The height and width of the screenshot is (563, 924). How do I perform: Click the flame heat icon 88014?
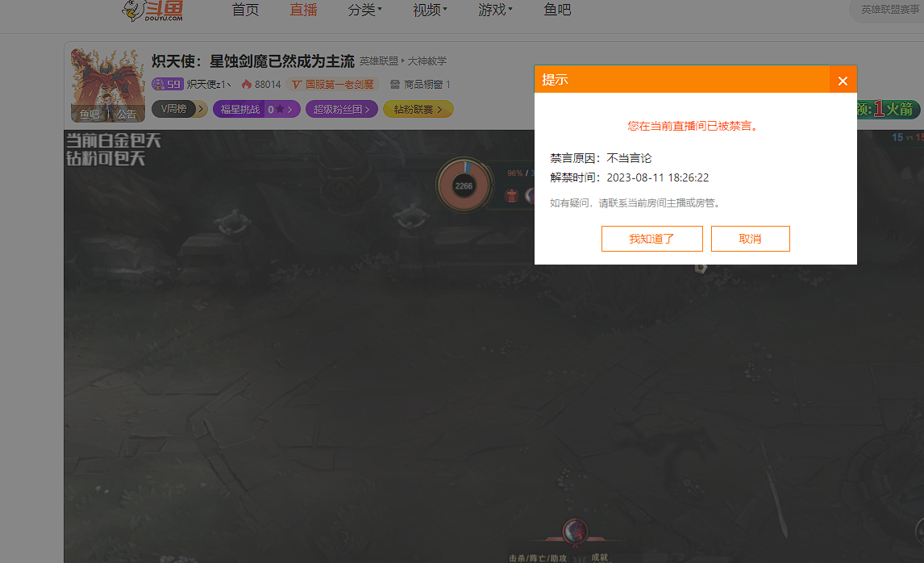point(261,85)
